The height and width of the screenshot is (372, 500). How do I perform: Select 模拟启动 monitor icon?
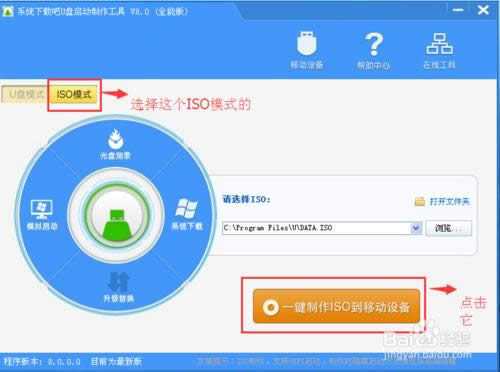pyautogui.click(x=41, y=209)
